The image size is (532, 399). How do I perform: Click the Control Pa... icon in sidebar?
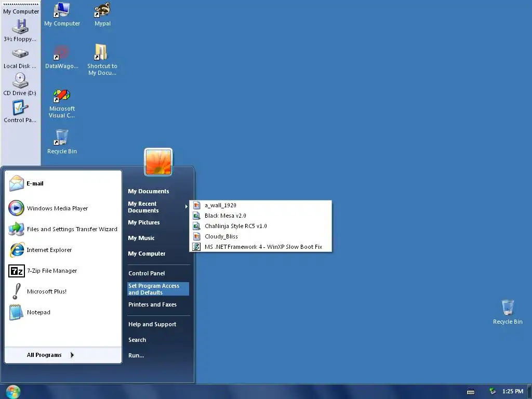(20, 108)
